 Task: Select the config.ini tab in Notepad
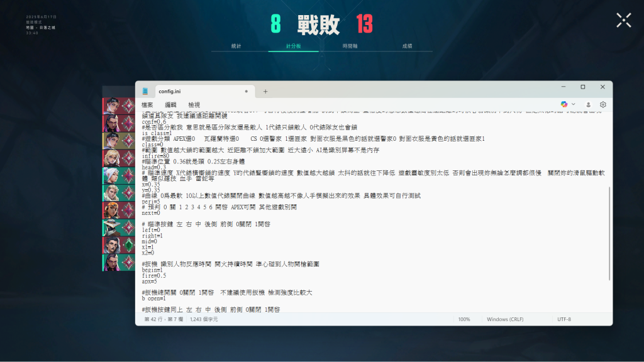pyautogui.click(x=204, y=91)
